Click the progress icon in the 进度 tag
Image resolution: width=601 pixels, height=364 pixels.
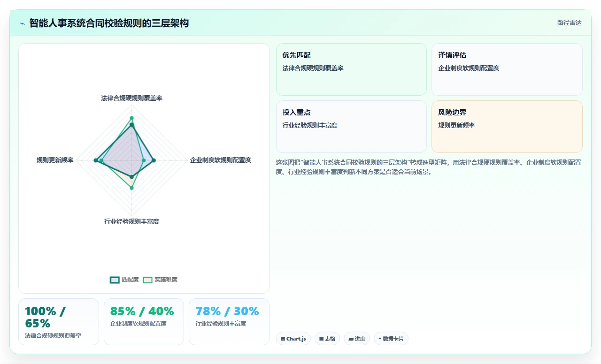pos(351,339)
